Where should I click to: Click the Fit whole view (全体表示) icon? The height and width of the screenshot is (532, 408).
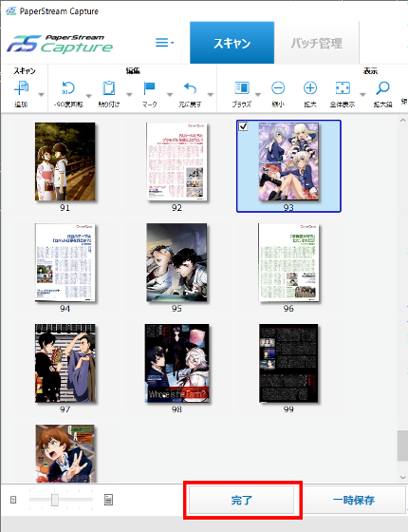(343, 87)
